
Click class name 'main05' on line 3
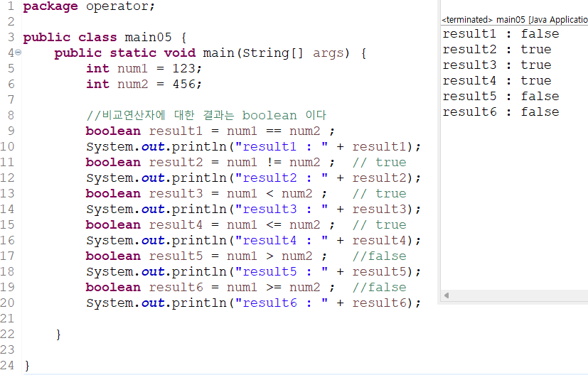(148, 38)
